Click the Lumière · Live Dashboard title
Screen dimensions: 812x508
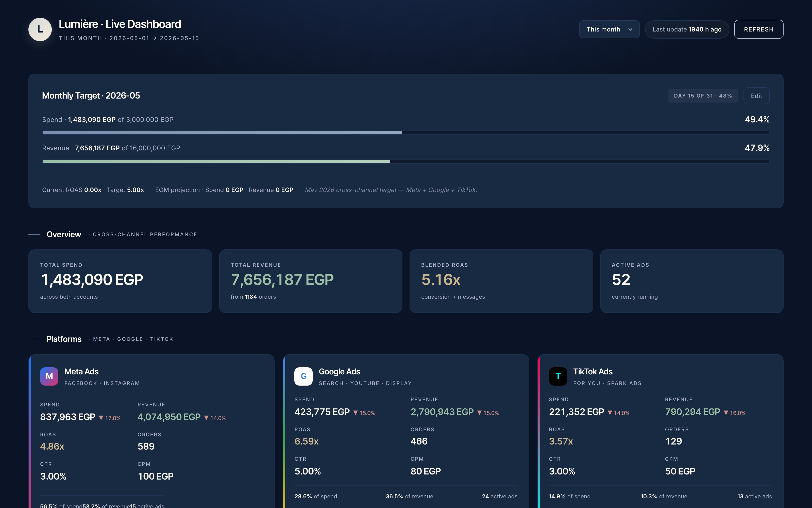tap(120, 24)
